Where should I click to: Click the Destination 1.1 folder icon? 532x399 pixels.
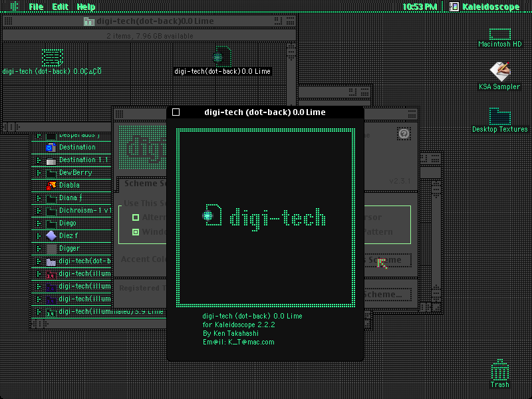click(51, 160)
